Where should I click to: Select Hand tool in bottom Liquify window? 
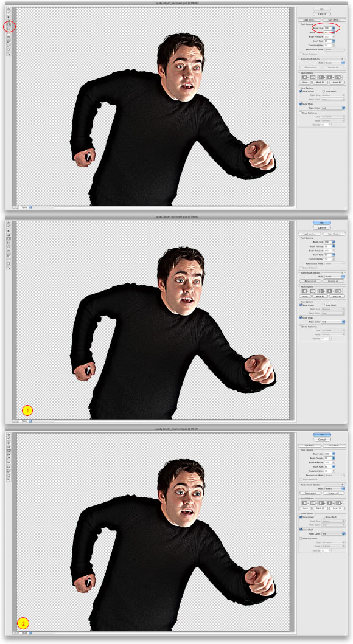(9, 475)
